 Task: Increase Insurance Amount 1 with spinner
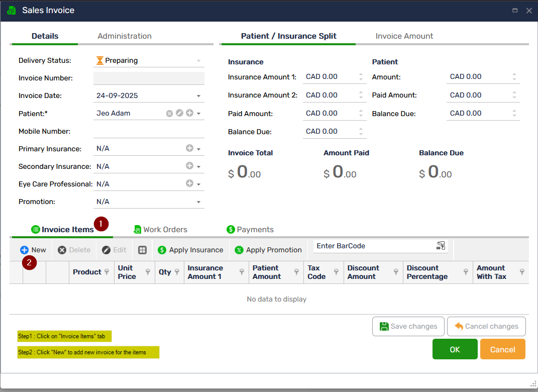pos(361,75)
